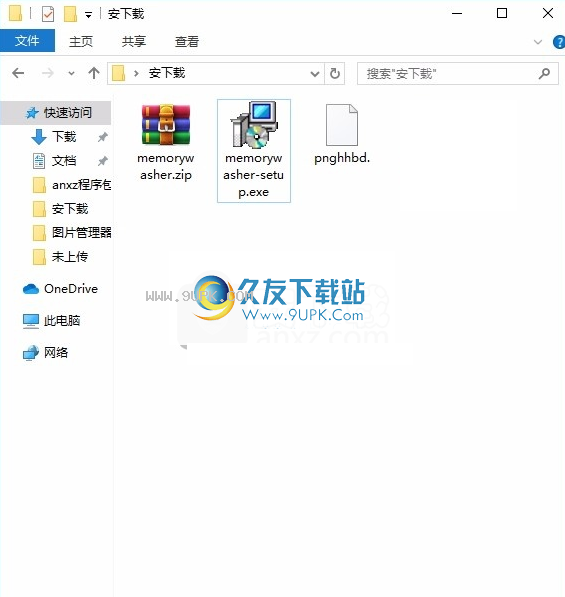Screen dimensions: 565x597
Task: Open the 下载 quick access folder
Action: pyautogui.click(x=64, y=137)
